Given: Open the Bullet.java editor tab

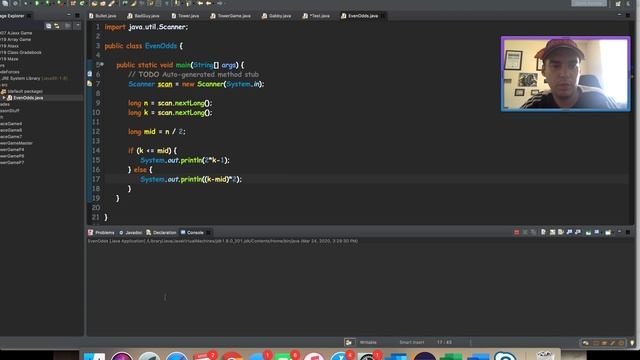Looking at the screenshot, I should click(103, 16).
